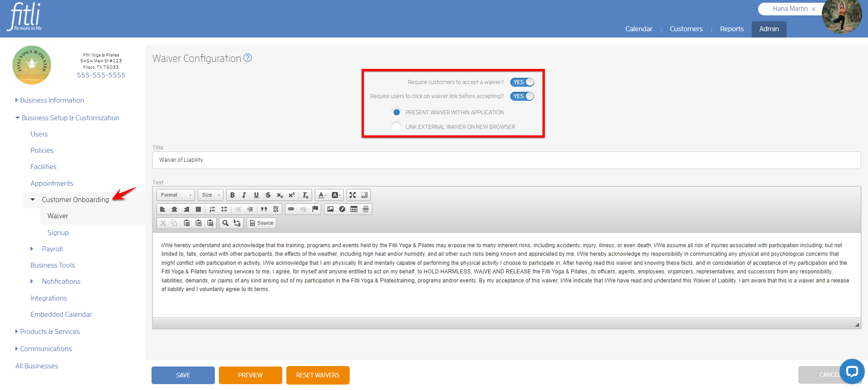Screen dimensions: 868x390
Task: Justify the text
Action: pos(198,209)
